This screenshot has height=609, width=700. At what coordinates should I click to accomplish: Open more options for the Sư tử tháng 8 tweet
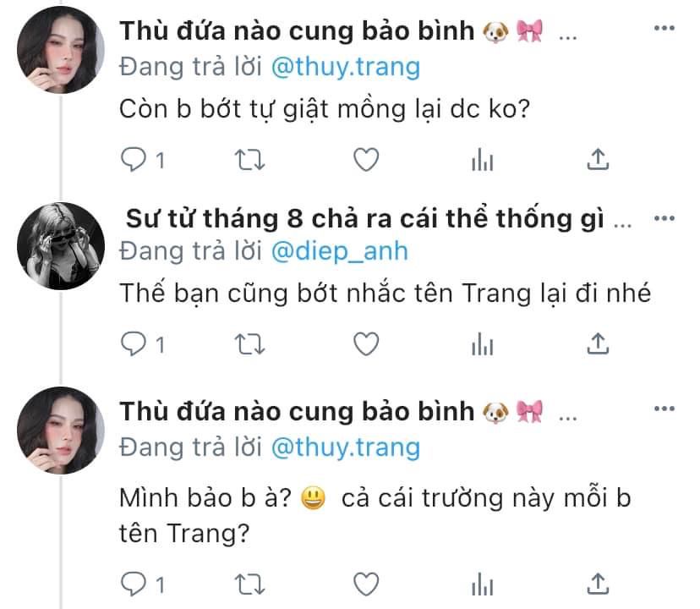tap(664, 218)
